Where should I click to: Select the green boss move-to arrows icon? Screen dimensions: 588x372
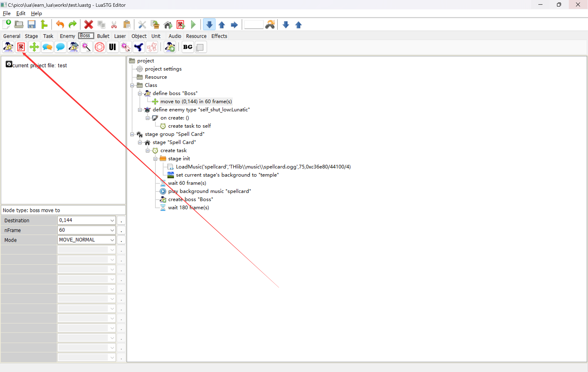(x=34, y=47)
